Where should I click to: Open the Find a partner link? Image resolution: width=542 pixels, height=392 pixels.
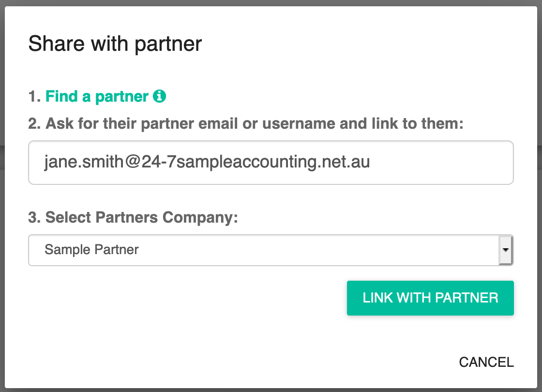[97, 96]
